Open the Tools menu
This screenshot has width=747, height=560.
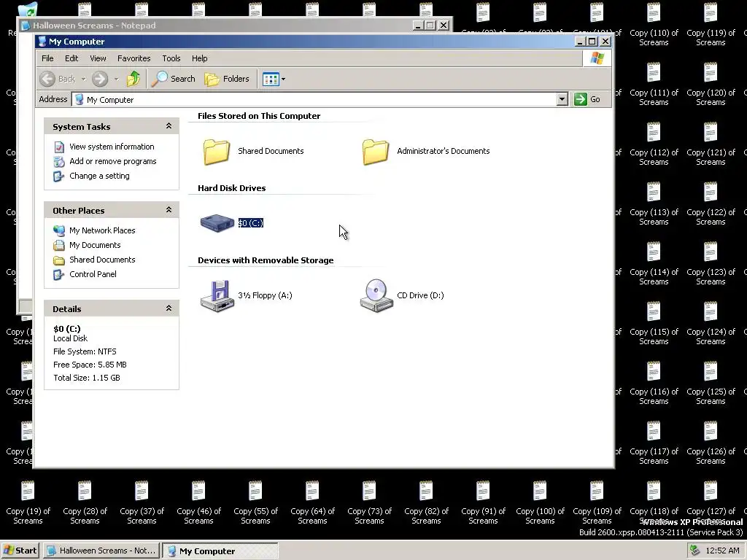click(171, 58)
